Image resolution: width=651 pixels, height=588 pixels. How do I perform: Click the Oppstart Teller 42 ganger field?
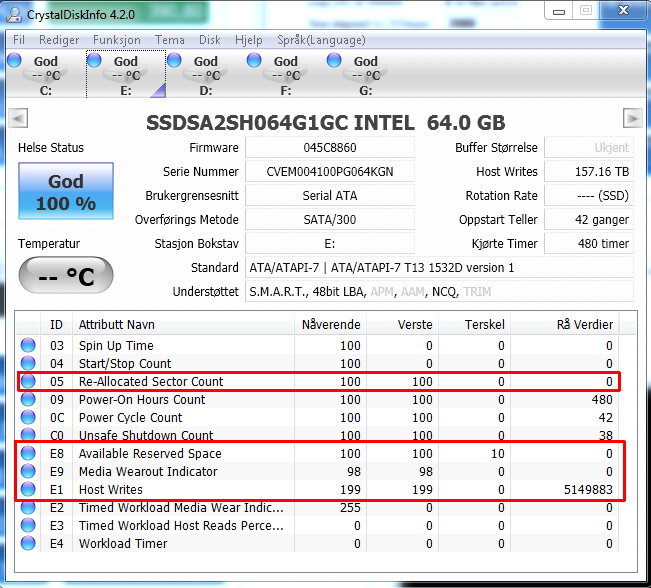pyautogui.click(x=589, y=220)
